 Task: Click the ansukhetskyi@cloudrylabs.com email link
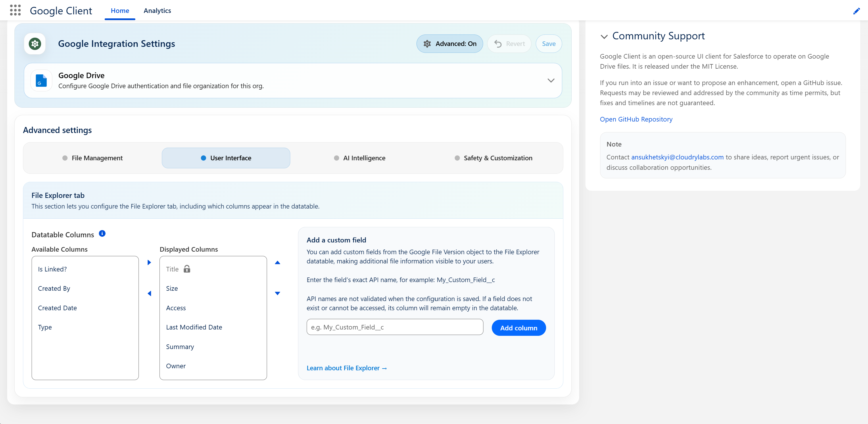tap(677, 157)
